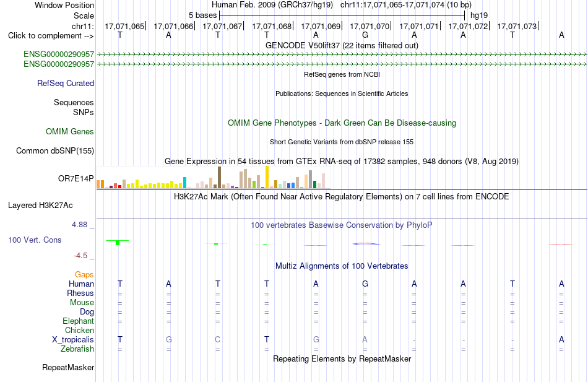
Task: Click the Sequences track label
Action: pos(74,102)
